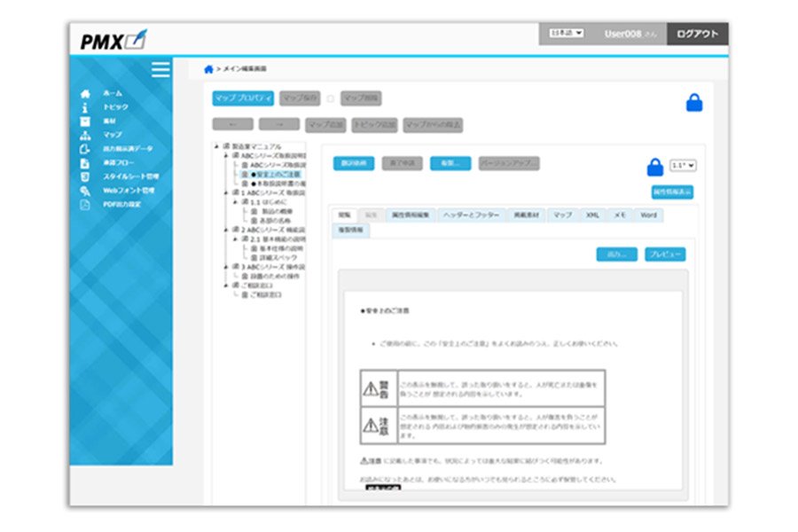The image size is (798, 532).
Task: Click the 素材 archive box icon
Action: tap(85, 121)
